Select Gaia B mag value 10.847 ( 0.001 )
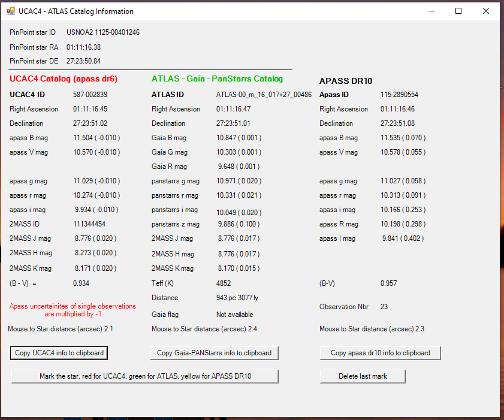 pos(239,138)
